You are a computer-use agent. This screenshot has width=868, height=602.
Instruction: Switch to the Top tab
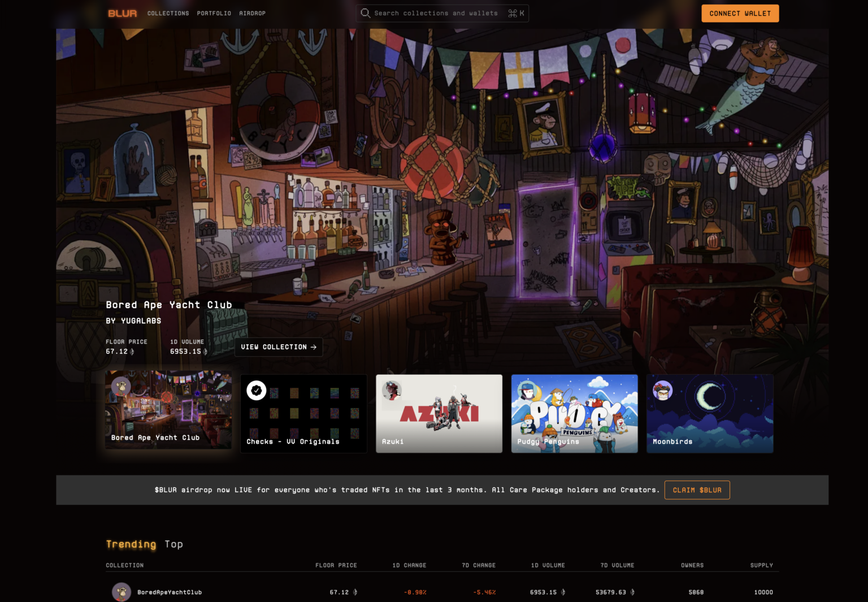(173, 544)
